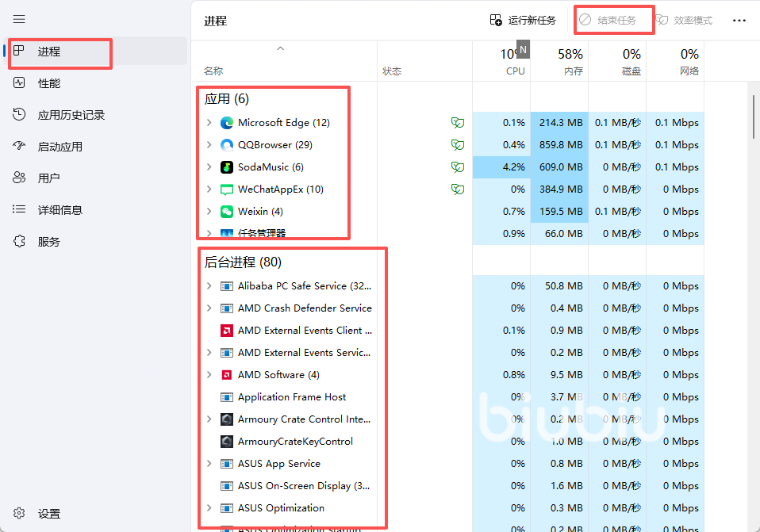Click the 运行新任务 button
Screen dimensions: 760x532
[523, 21]
